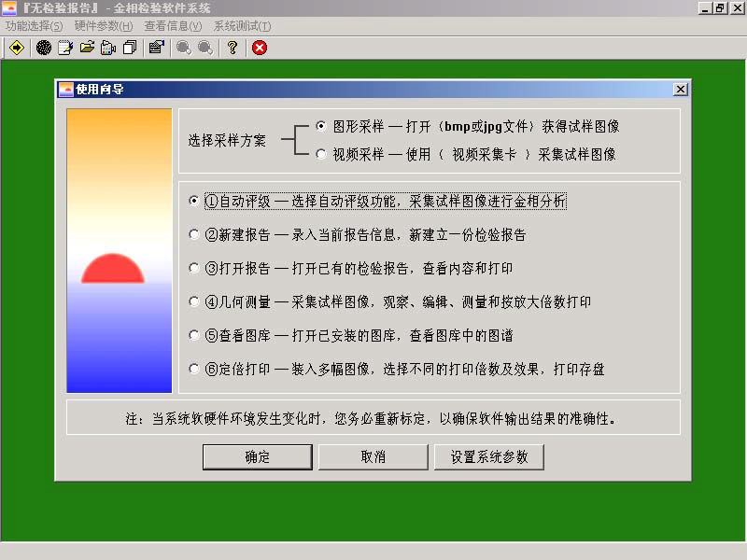747x560 pixels.
Task: Open the 硬件参数(H) menu
Action: click(104, 26)
